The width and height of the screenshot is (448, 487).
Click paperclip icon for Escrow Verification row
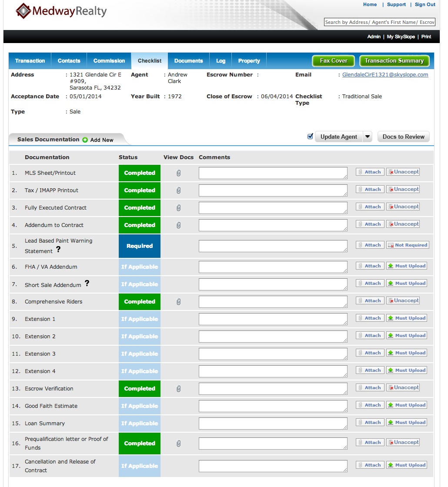pyautogui.click(x=178, y=389)
